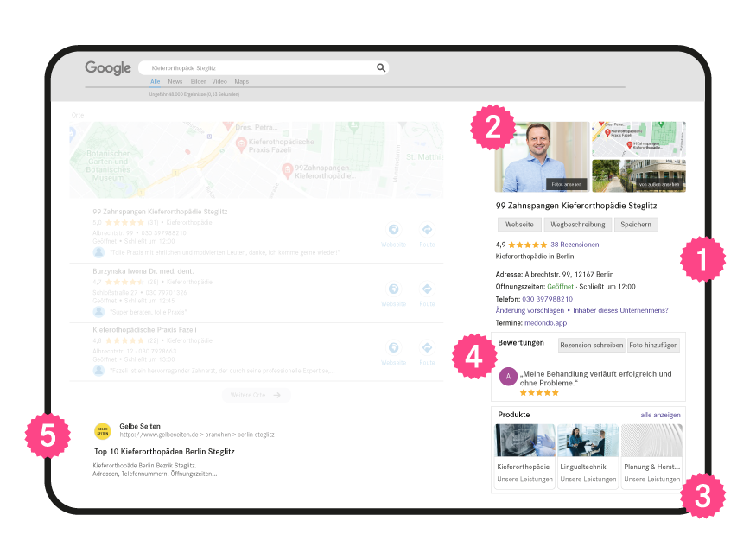Image resolution: width=756 pixels, height=553 pixels.
Task: Click Route icon for Burzynska Iwona
Action: coord(427,289)
